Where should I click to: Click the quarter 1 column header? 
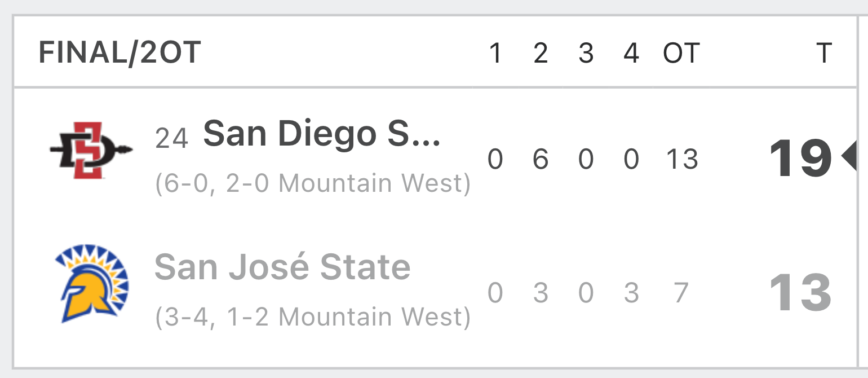coord(495,53)
